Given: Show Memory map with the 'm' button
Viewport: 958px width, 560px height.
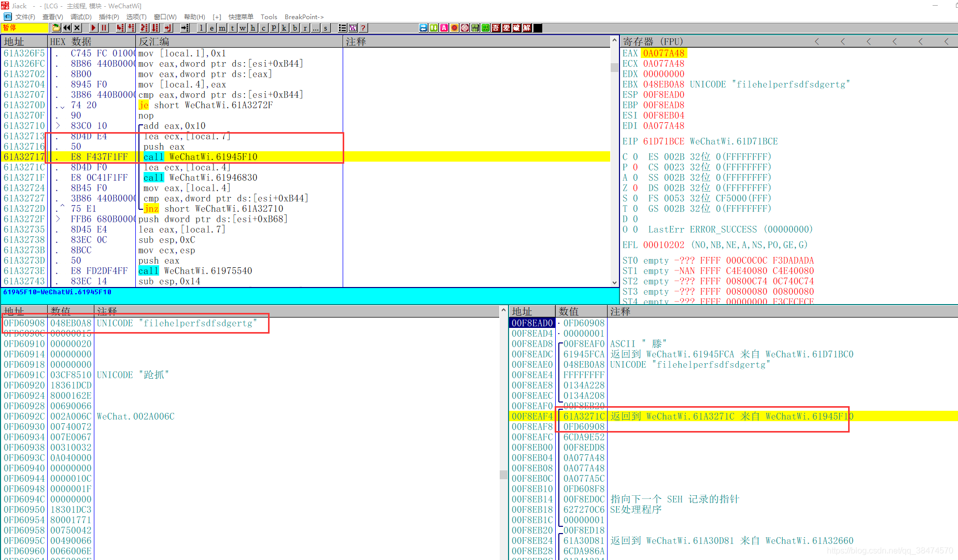Looking at the screenshot, I should (222, 28).
